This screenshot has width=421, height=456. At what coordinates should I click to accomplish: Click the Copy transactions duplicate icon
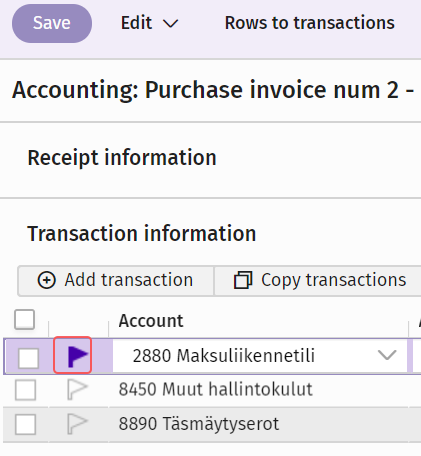coord(243,280)
